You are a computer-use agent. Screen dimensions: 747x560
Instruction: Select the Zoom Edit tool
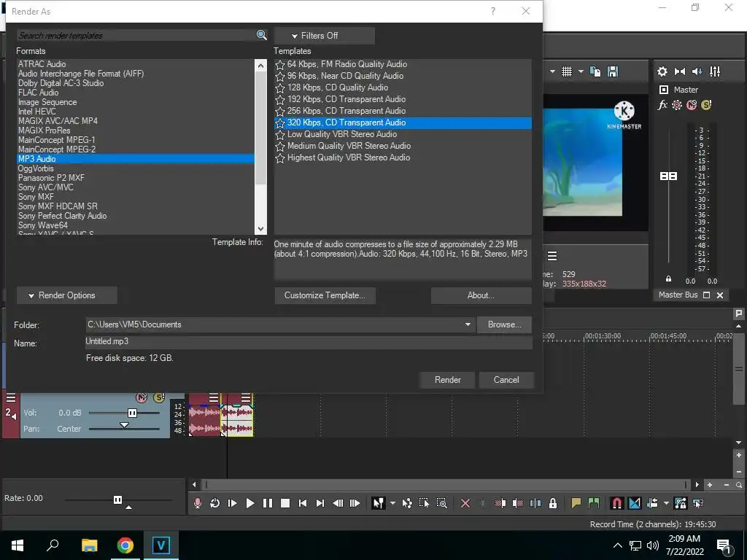click(x=441, y=503)
